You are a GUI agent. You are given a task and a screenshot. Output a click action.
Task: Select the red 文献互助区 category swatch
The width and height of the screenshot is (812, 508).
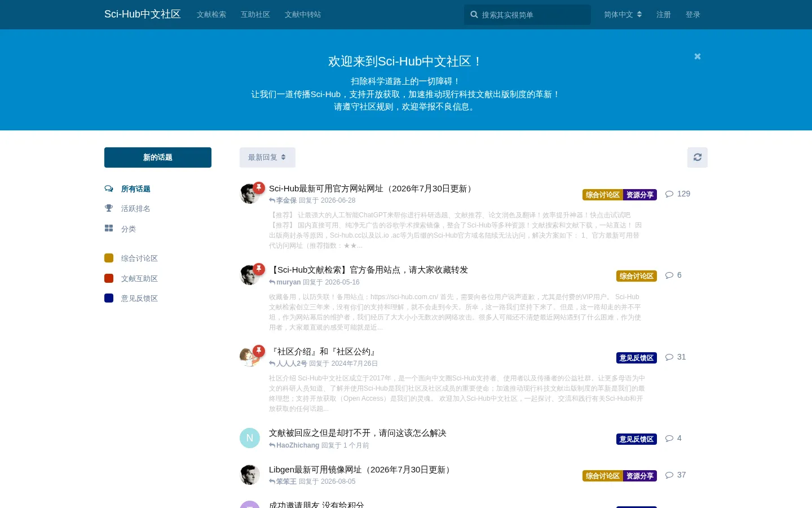pos(109,278)
